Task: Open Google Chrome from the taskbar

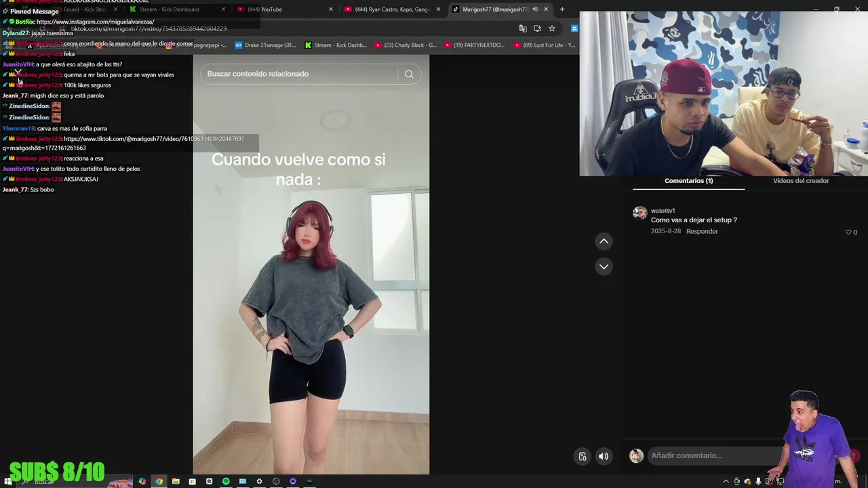Action: click(159, 481)
